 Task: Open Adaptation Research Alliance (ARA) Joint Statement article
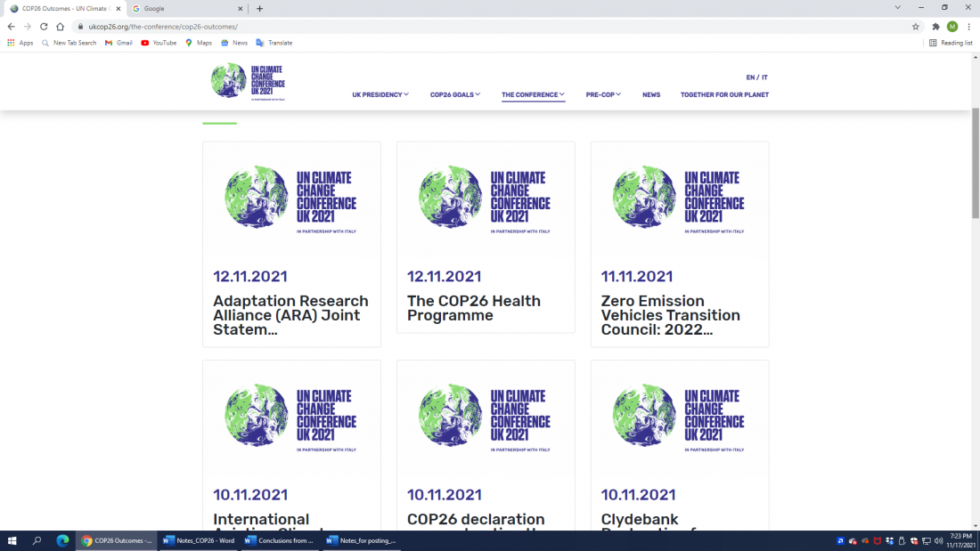pos(290,315)
